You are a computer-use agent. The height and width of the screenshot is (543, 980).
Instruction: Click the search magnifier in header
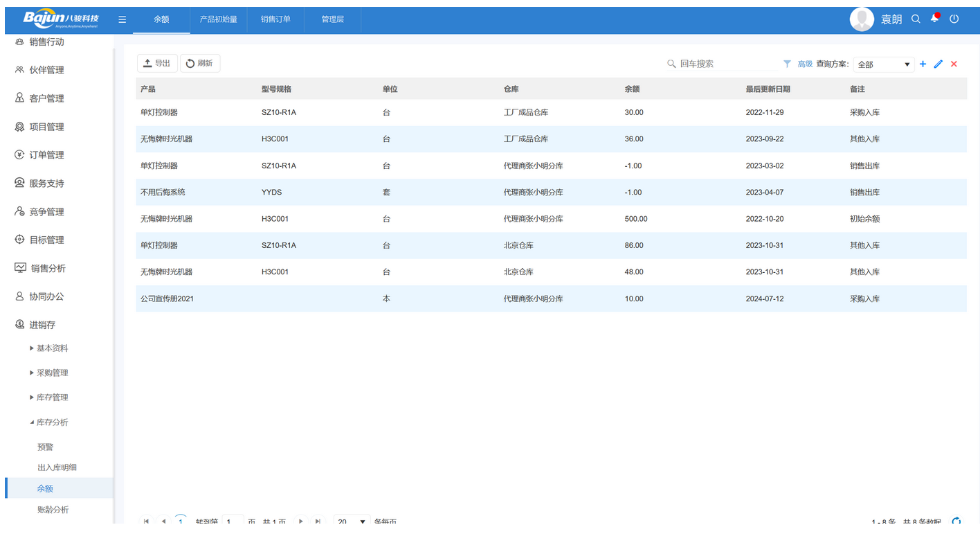(916, 19)
